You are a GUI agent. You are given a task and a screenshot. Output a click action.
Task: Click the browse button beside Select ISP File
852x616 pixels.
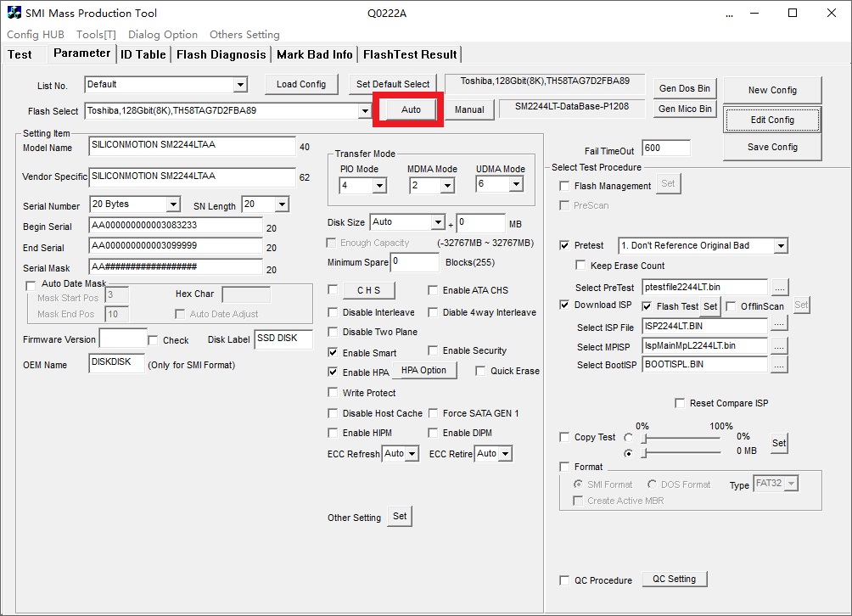(779, 324)
